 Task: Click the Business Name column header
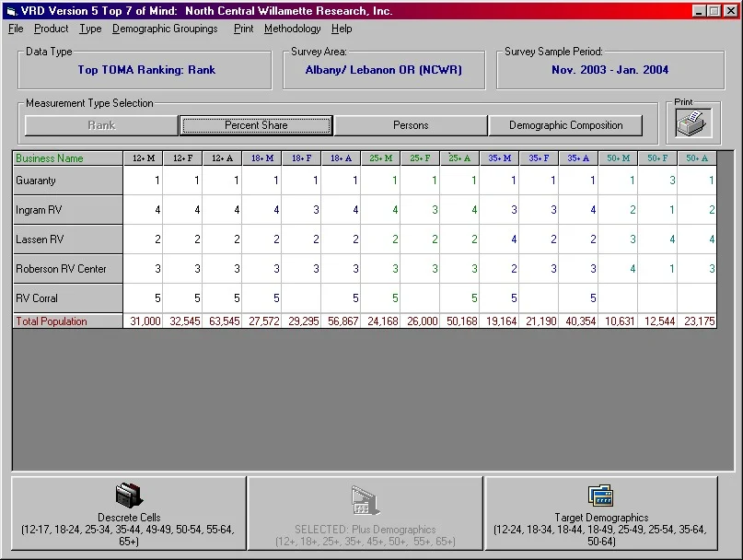click(x=68, y=158)
